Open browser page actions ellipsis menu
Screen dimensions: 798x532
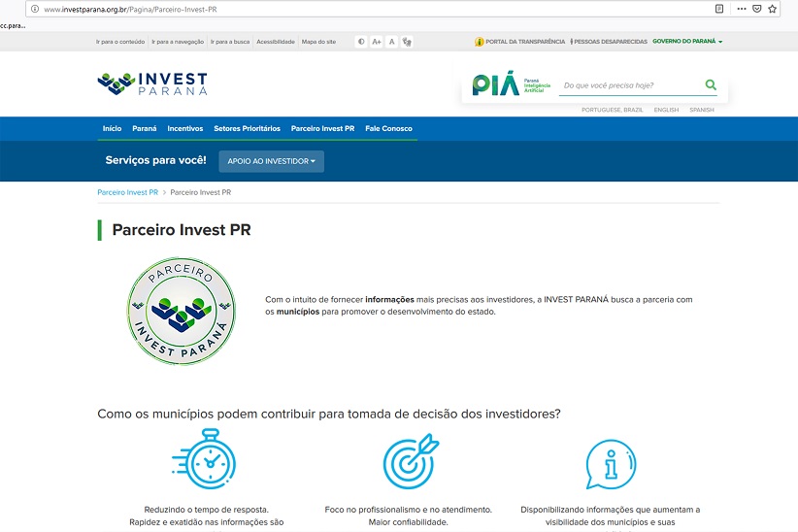point(742,9)
